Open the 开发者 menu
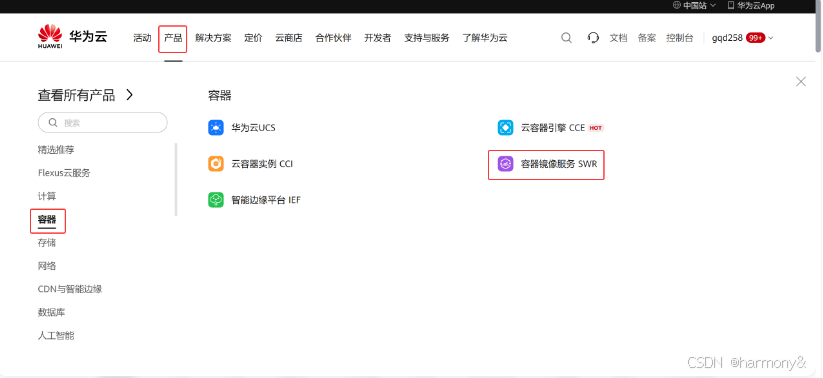Screen dimensions: 823x378 (378, 38)
